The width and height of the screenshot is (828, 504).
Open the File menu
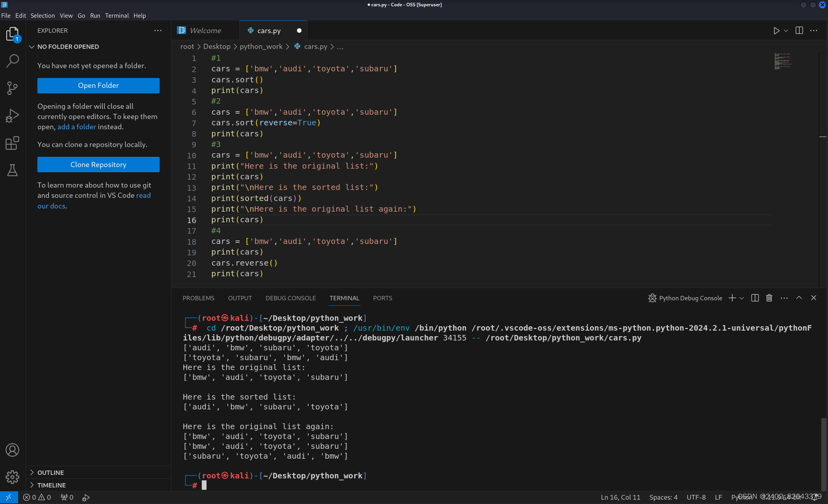6,15
